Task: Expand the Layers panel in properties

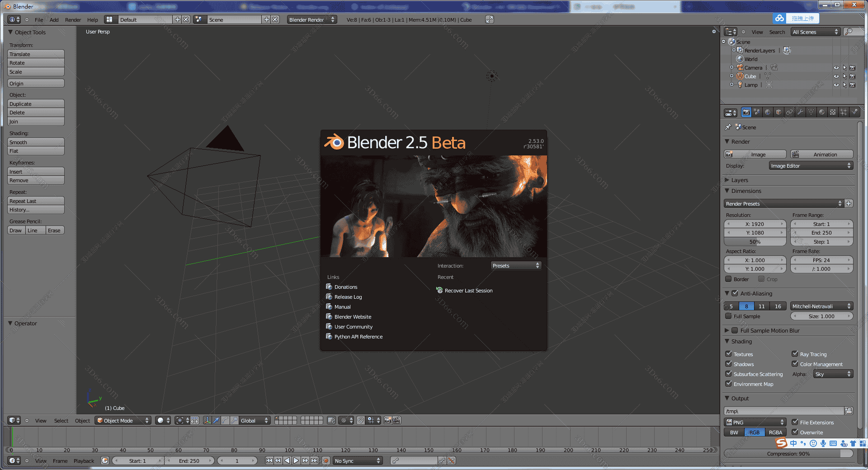Action: (x=740, y=180)
